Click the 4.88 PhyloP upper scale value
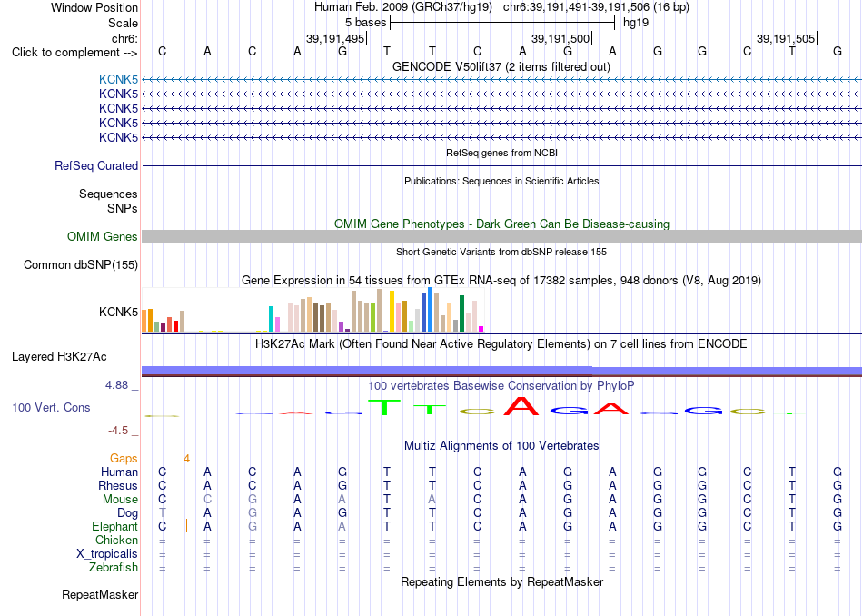 (x=116, y=385)
